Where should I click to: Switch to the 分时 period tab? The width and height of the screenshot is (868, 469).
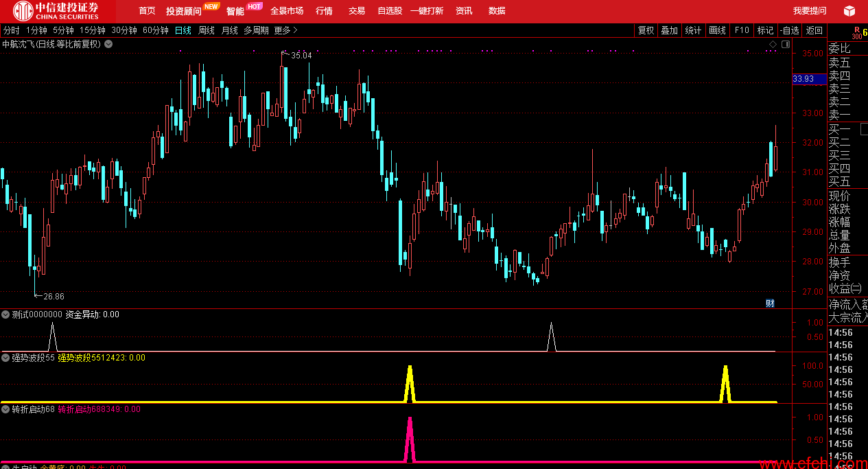pyautogui.click(x=11, y=30)
